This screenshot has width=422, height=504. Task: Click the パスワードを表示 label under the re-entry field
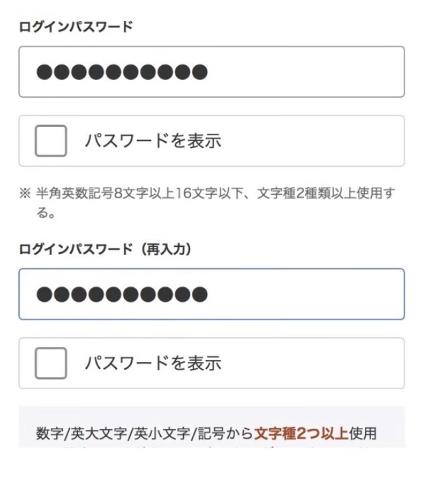tap(153, 363)
